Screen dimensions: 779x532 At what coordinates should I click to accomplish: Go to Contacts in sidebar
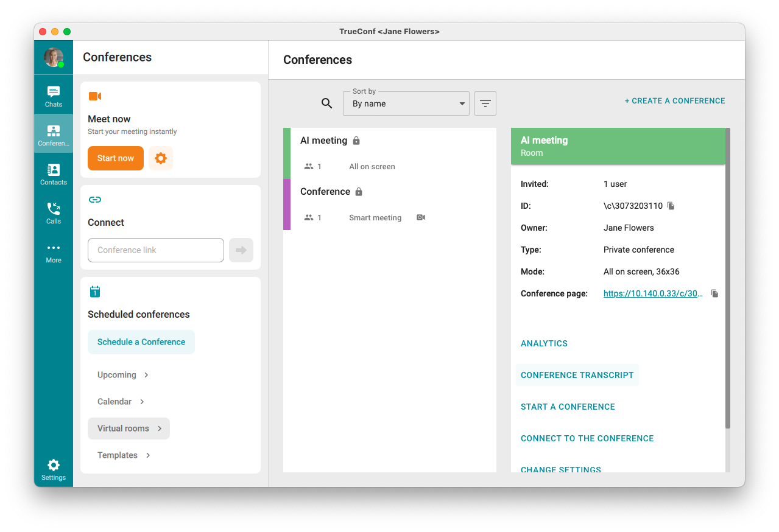54,174
